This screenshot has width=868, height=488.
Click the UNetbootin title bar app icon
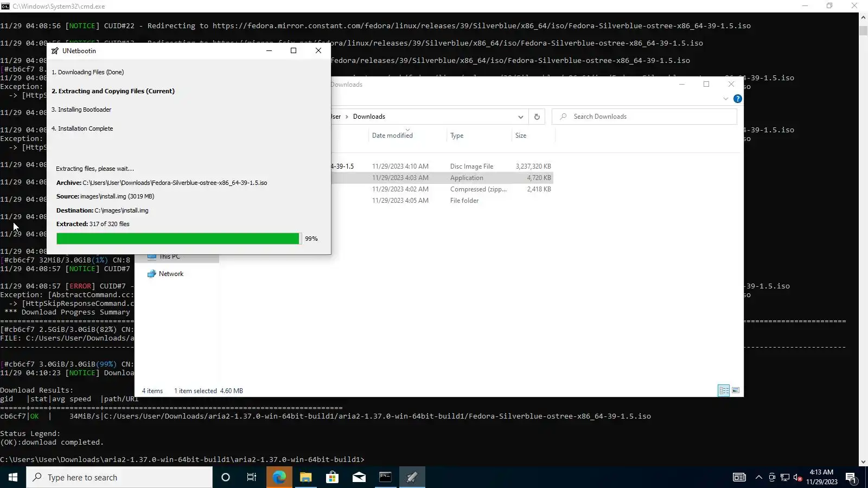click(55, 51)
